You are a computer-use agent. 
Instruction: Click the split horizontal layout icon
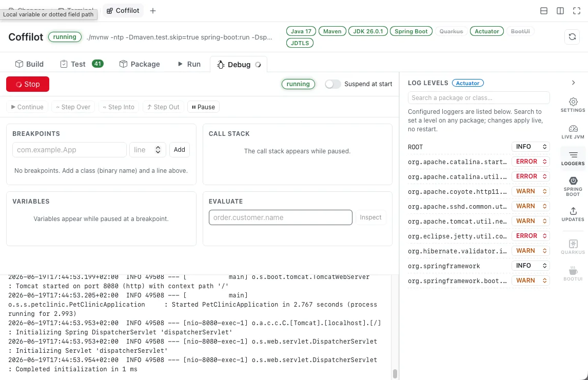[x=543, y=11]
